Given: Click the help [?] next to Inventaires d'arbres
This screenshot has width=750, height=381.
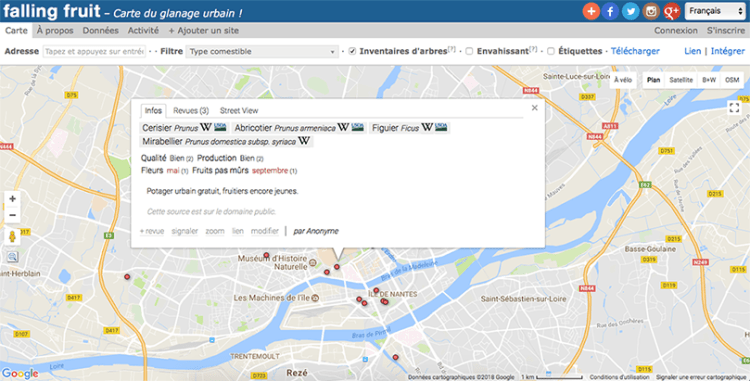Looking at the screenshot, I should (451, 49).
